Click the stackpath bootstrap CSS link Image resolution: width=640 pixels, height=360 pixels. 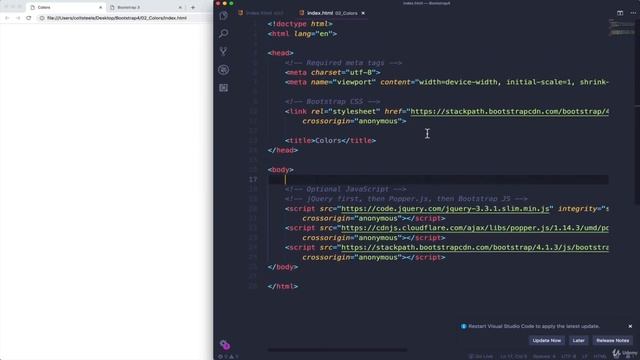point(509,111)
